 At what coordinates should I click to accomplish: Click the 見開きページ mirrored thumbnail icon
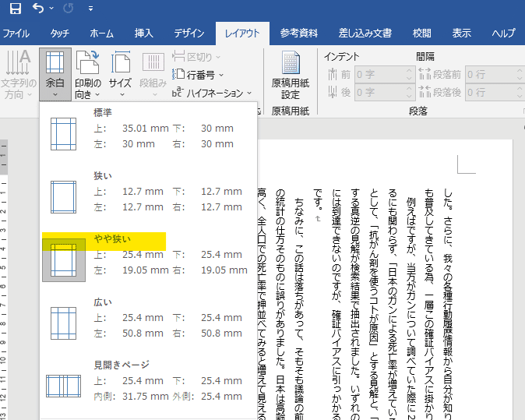pyautogui.click(x=64, y=386)
